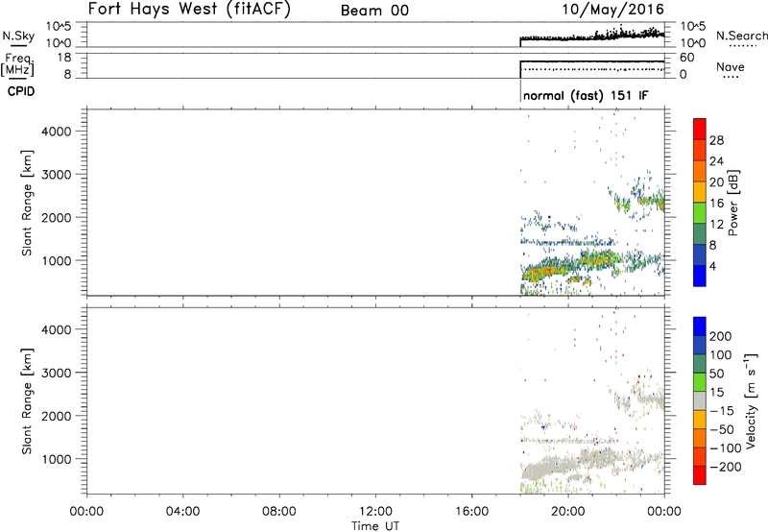Click the bright blue bottom power colorbar segment
The height and width of the screenshot is (532, 768).
(x=700, y=276)
